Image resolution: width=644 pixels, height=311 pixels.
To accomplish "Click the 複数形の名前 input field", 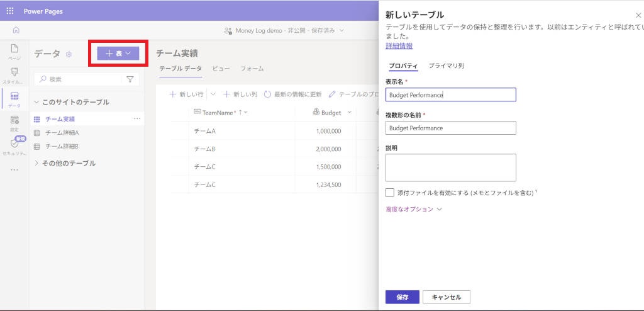I will [450, 128].
